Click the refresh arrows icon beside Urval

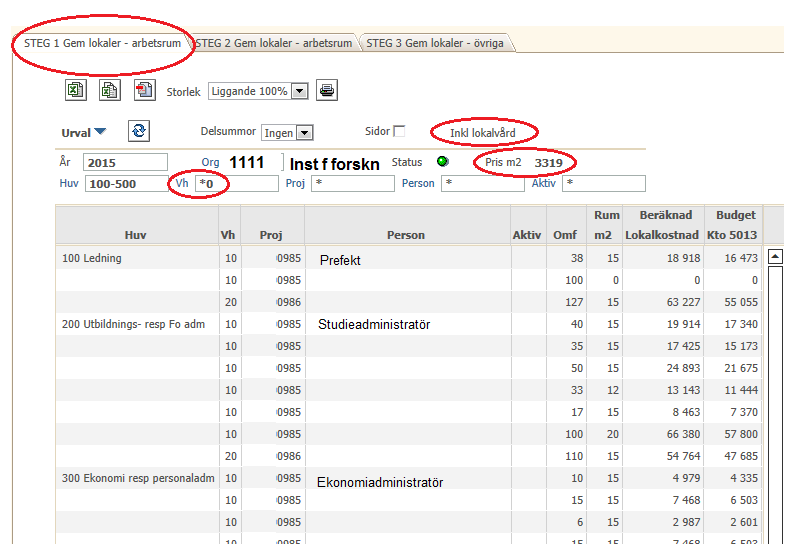click(139, 131)
